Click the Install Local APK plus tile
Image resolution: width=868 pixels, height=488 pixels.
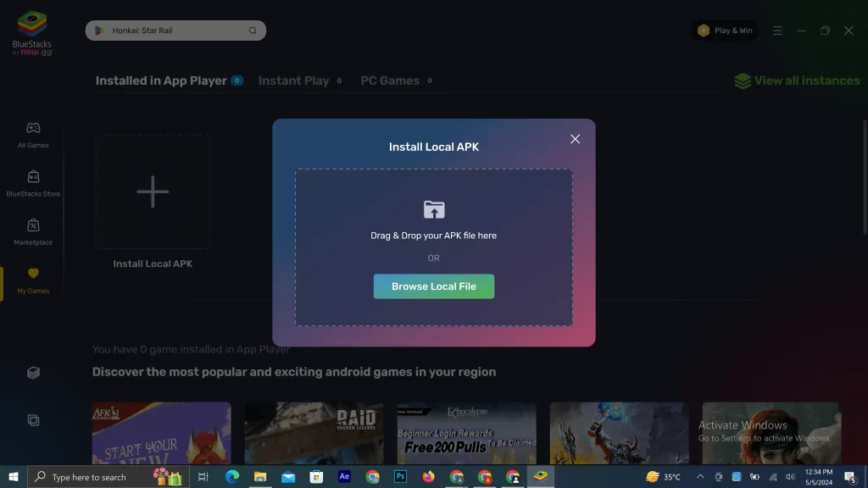click(x=153, y=191)
